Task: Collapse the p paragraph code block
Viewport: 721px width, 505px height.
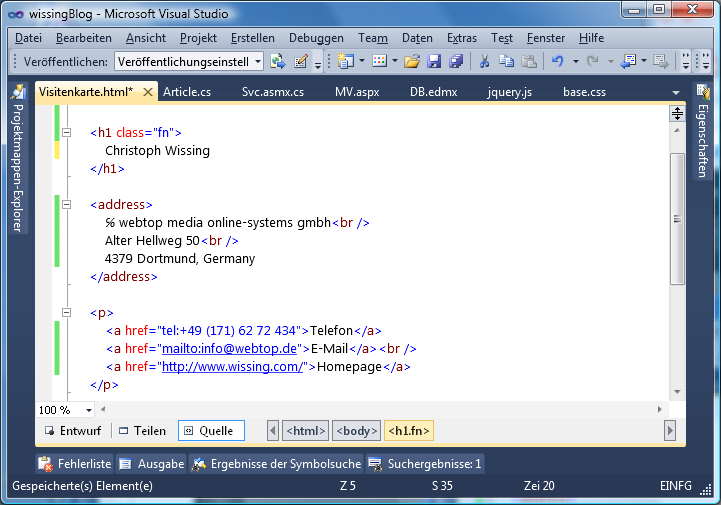Action: (x=67, y=312)
